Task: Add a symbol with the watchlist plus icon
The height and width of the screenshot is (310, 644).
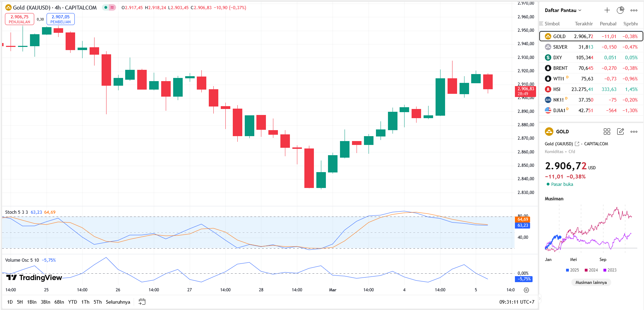Action: point(607,10)
